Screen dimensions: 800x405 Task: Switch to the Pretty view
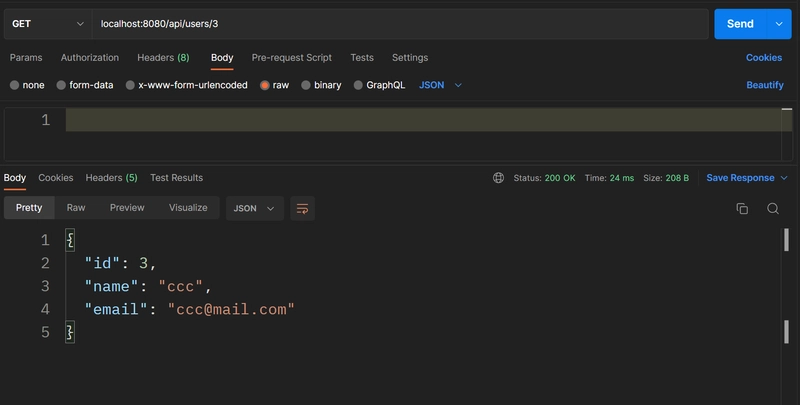point(29,208)
